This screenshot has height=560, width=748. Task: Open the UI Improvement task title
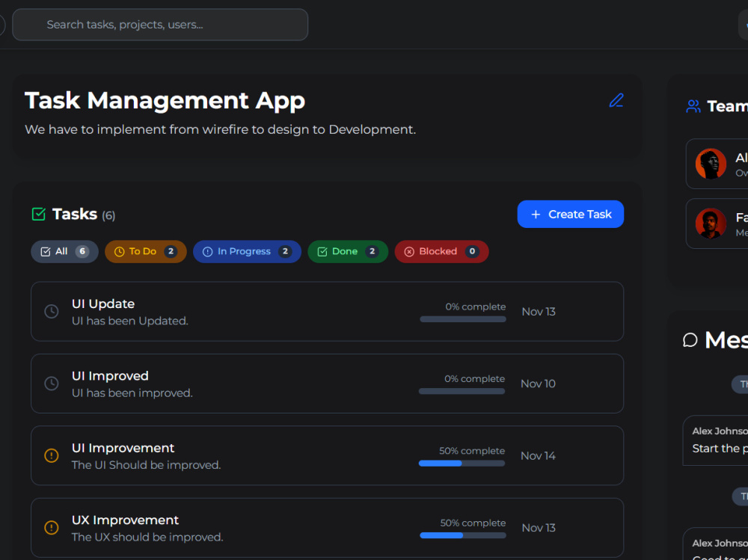point(123,448)
